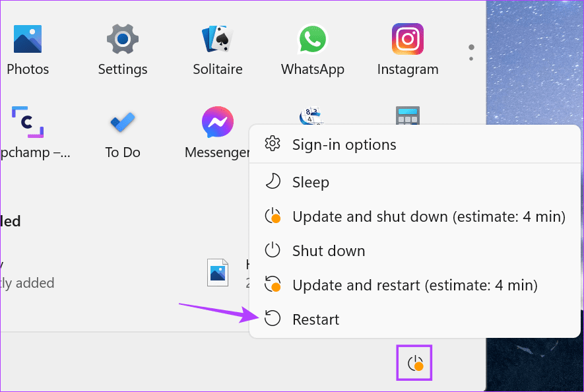Open the recently added image file entry
The image size is (584, 392).
[x=218, y=273]
